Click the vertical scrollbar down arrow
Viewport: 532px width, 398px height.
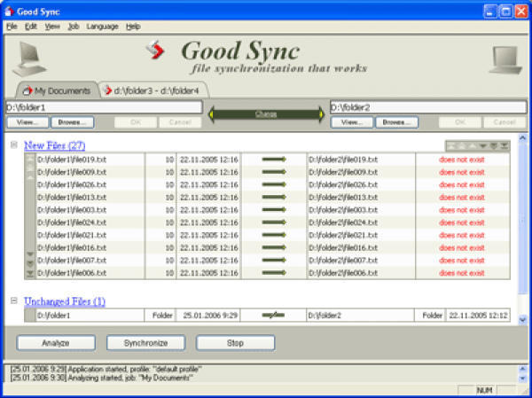(522, 319)
